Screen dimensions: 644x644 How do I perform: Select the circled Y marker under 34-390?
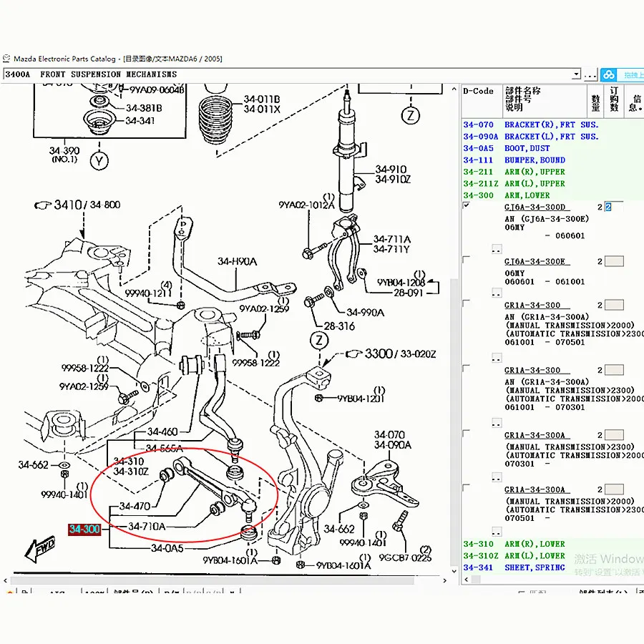coord(99,162)
